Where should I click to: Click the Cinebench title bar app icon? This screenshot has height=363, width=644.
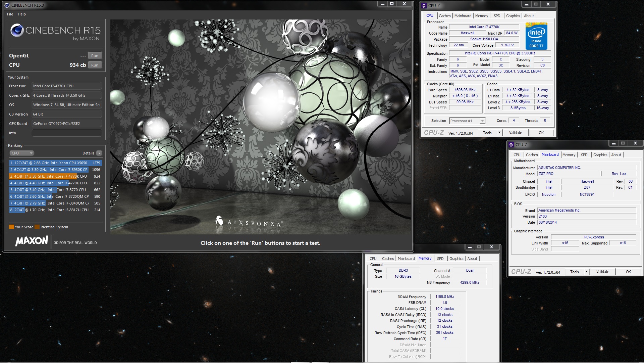pyautogui.click(x=7, y=5)
